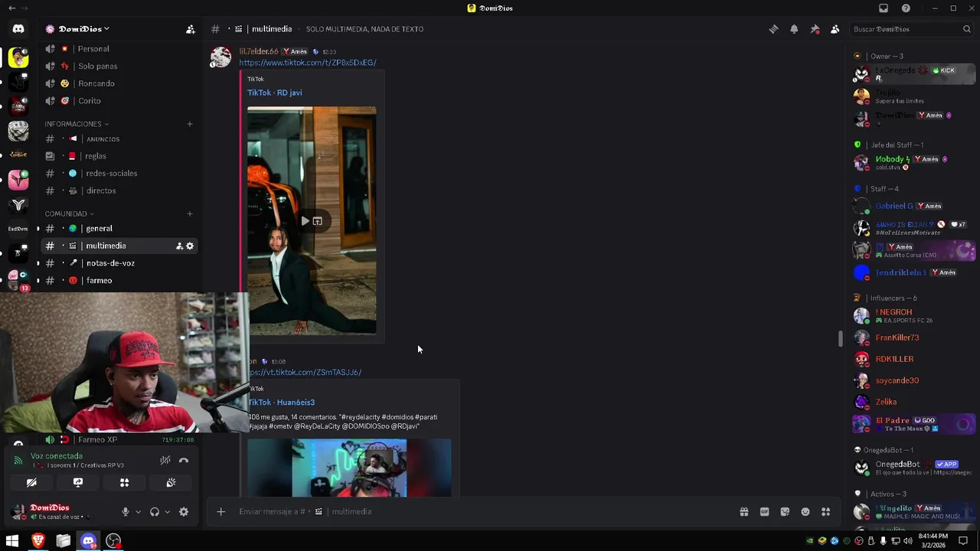Select member RDK1LLER in list
This screenshot has width=980, height=551.
point(914,359)
